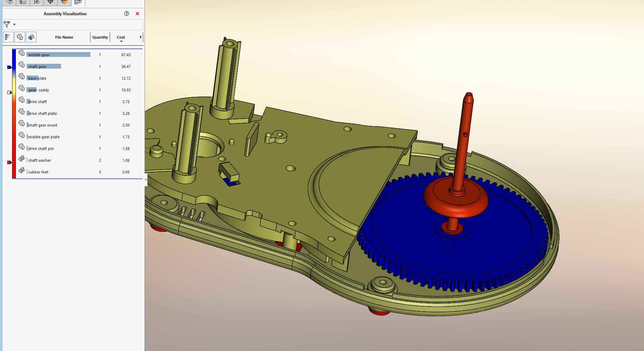Sort by Quantity column header

[100, 37]
